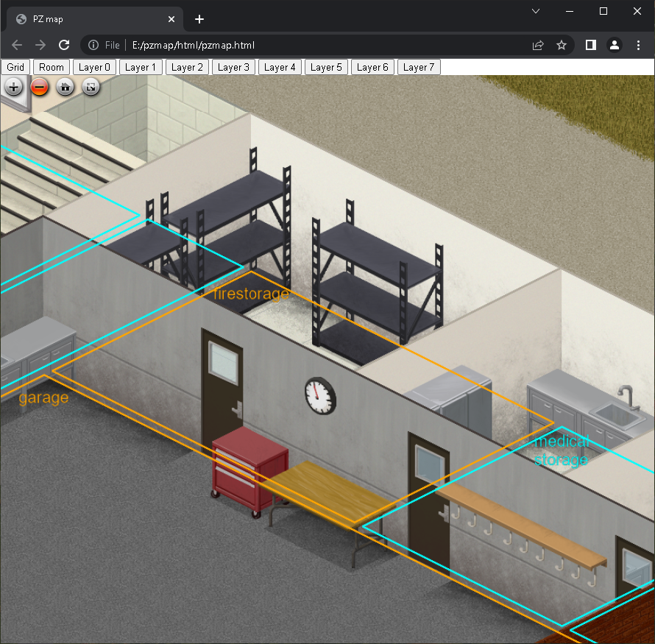Toggle Layer 0 visibility
The height and width of the screenshot is (644, 655).
[94, 67]
